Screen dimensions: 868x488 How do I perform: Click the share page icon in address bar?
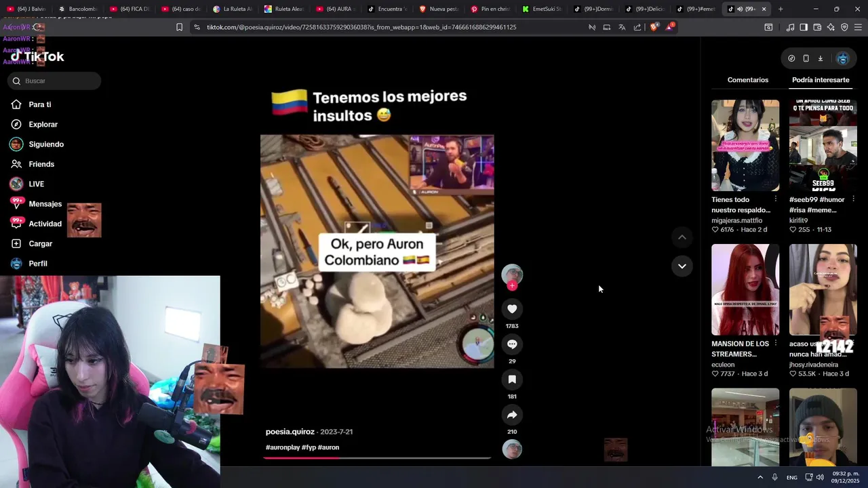click(637, 27)
